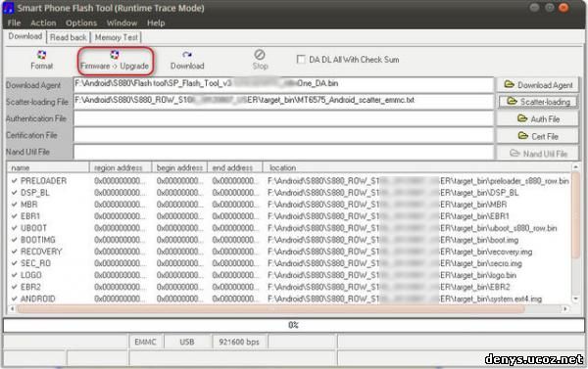This screenshot has height=369, width=588.
Task: Switch to the Download tab
Action: point(25,36)
